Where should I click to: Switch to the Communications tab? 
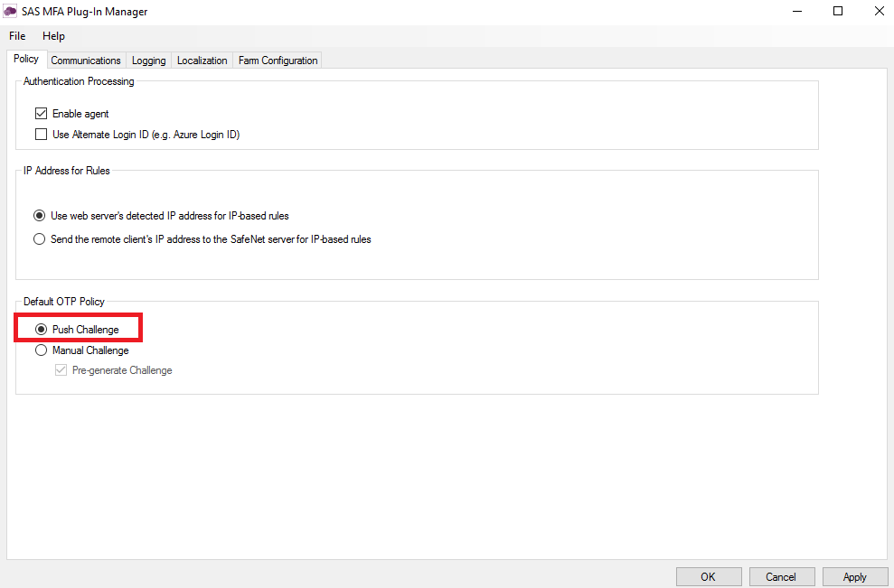tap(86, 61)
